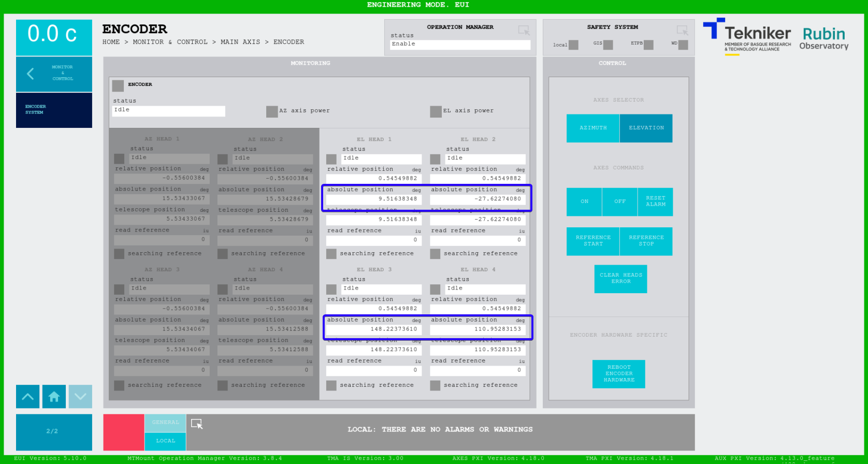Image resolution: width=868 pixels, height=464 pixels.
Task: Click the no alarms or warnings message
Action: [440, 430]
